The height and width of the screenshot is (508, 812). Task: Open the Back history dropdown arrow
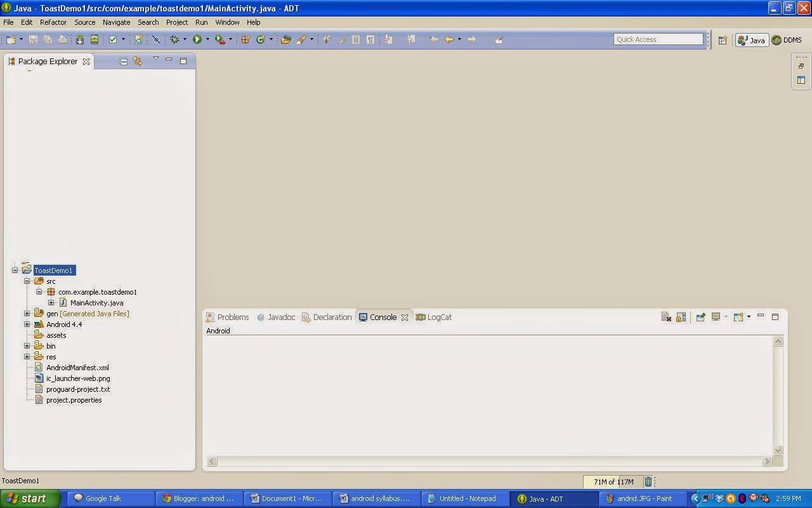459,39
